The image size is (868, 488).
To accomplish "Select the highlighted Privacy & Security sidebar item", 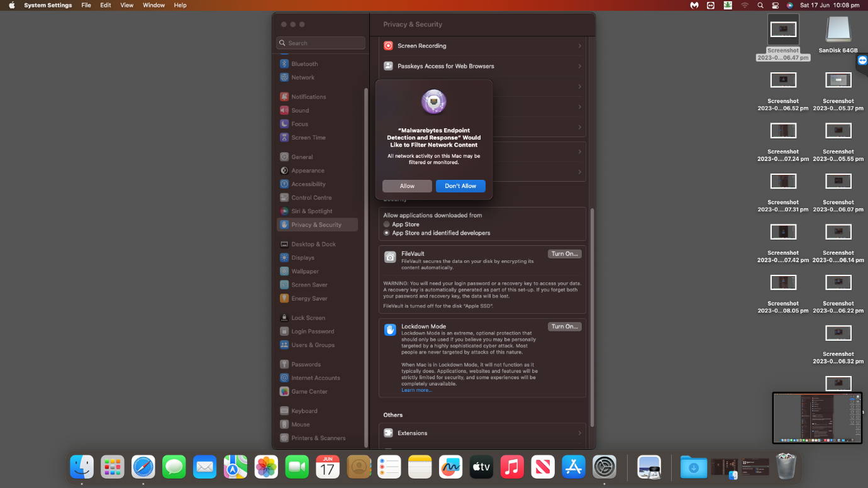I will (x=317, y=225).
